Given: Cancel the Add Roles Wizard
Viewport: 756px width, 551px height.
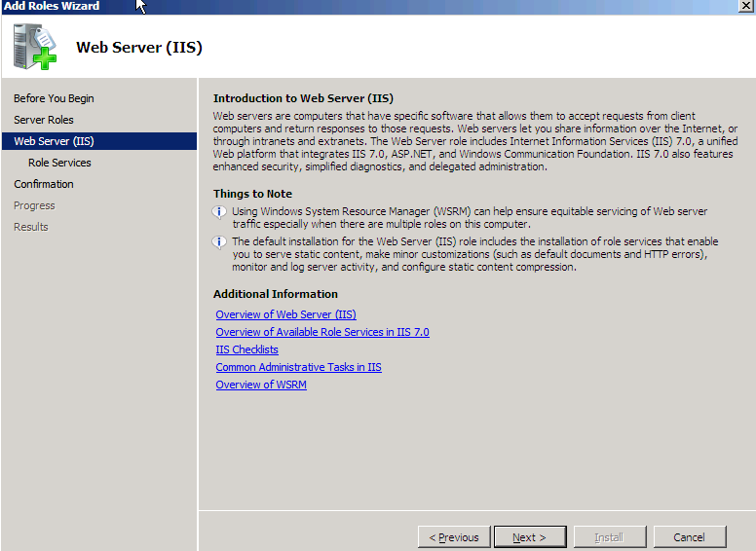Looking at the screenshot, I should coord(690,537).
